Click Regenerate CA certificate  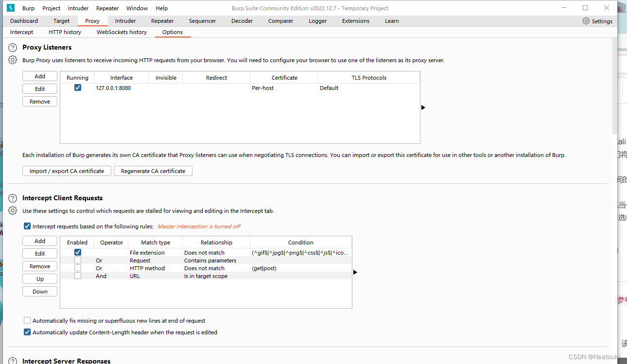click(153, 171)
